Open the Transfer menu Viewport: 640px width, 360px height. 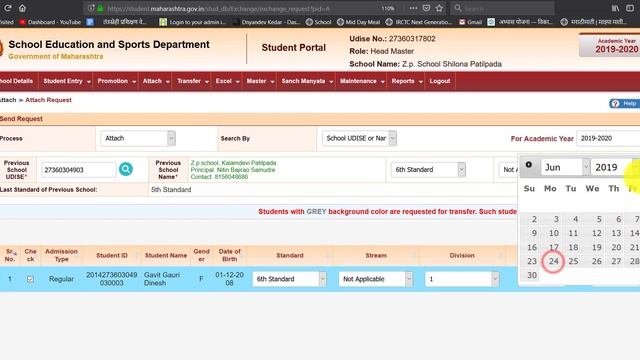192,81
